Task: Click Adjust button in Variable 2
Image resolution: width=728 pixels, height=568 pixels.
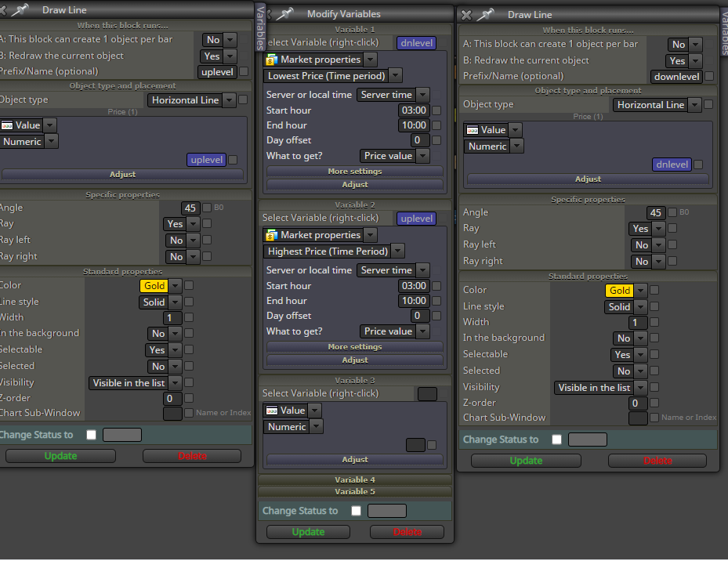Action: pyautogui.click(x=355, y=360)
